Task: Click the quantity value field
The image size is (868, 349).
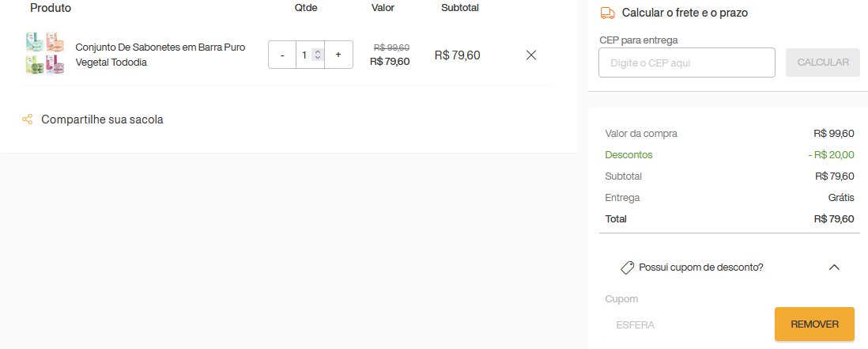Action: pyautogui.click(x=304, y=55)
